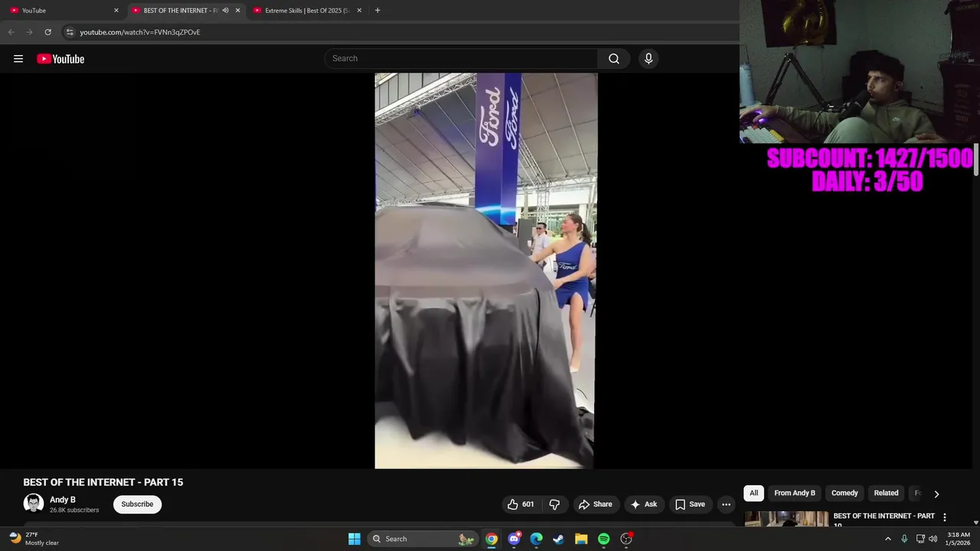This screenshot has height=551, width=980.
Task: Select the All filter chip
Action: pos(754,493)
